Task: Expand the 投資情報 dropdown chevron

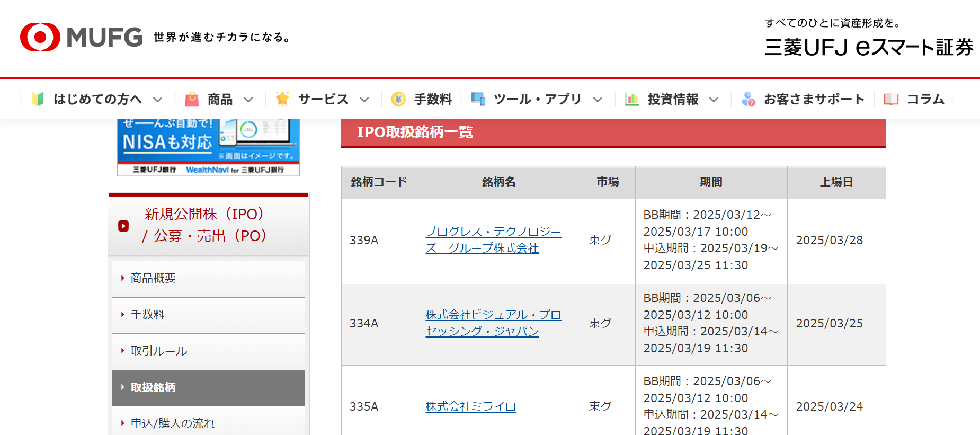Action: click(714, 100)
